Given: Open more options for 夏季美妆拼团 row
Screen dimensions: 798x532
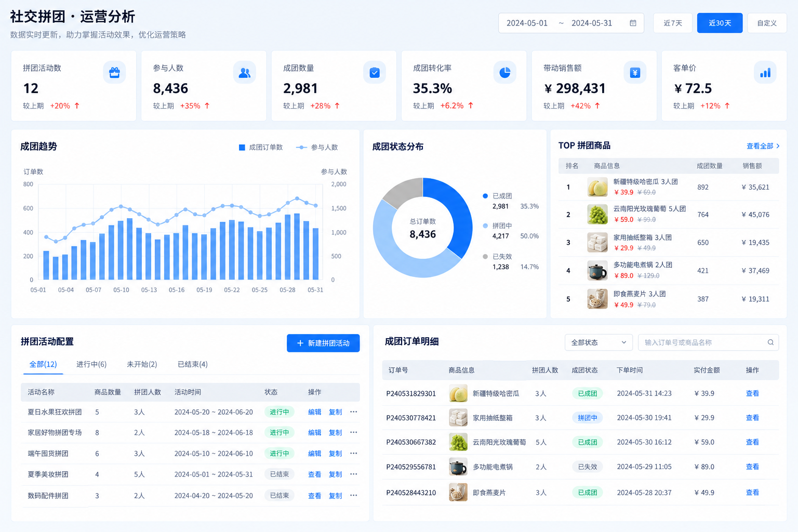Looking at the screenshot, I should 354,474.
